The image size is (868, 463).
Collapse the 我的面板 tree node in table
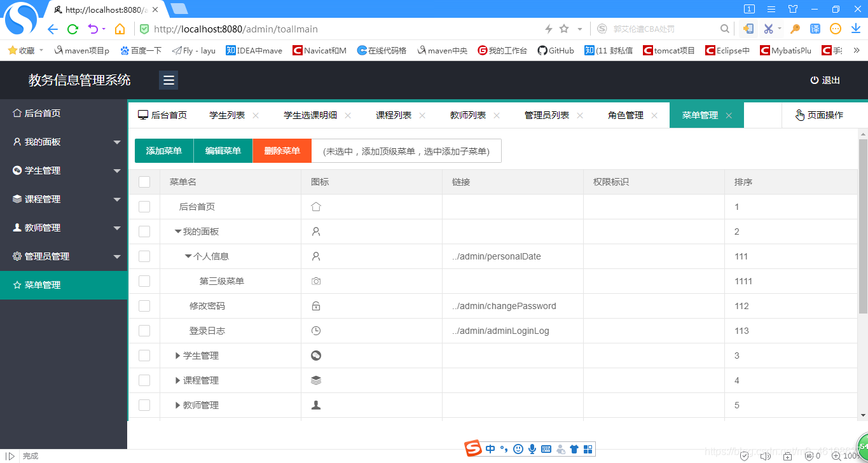(178, 231)
